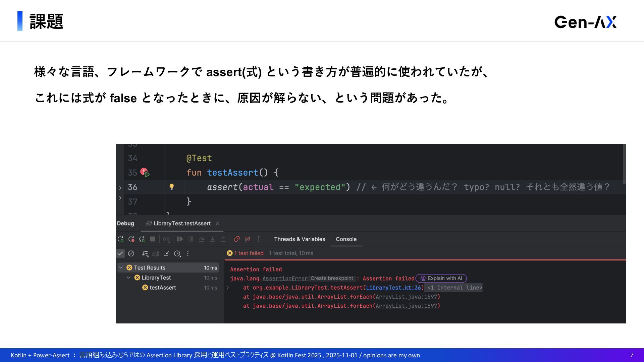Screen dimensions: 644x362
Task: Open the test history clock icon
Action: (x=177, y=254)
